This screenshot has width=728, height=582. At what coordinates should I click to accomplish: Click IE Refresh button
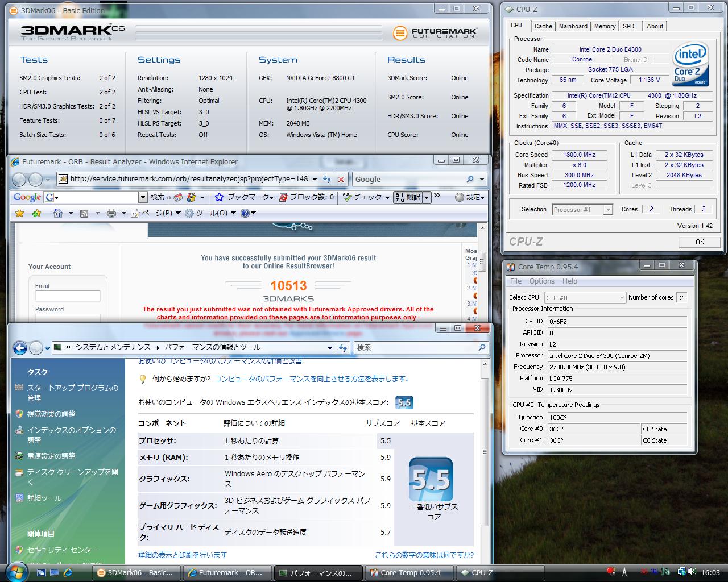pos(326,180)
